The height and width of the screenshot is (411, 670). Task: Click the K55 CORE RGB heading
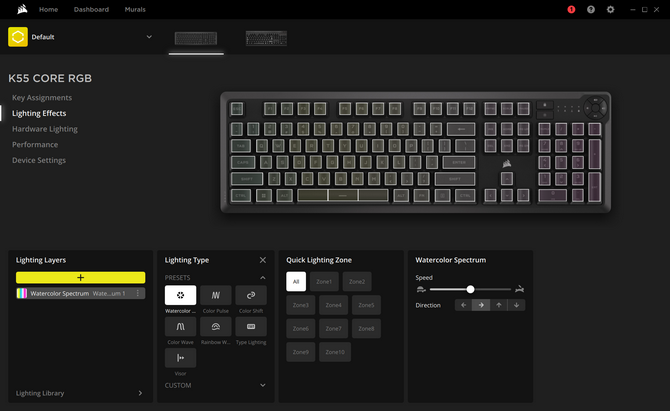pyautogui.click(x=50, y=78)
